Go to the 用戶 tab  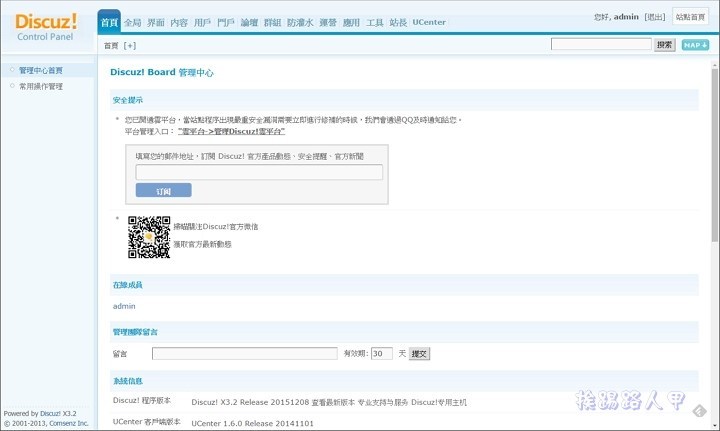coord(202,22)
